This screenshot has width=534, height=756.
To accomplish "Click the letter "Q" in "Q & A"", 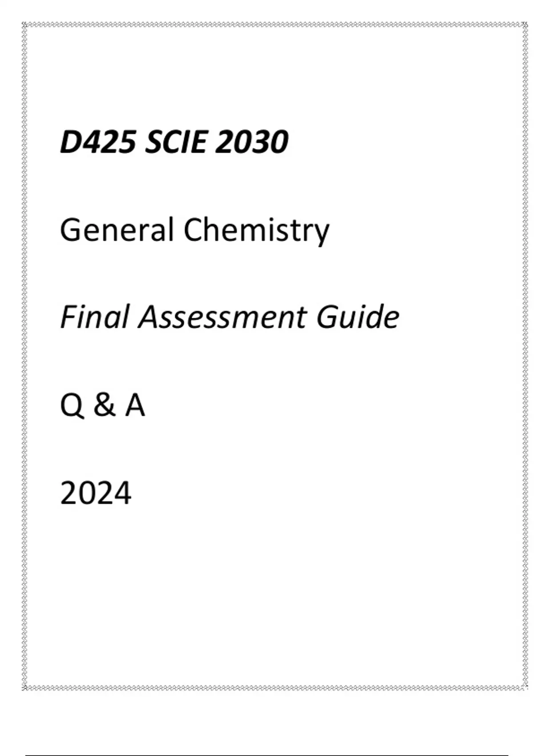I will 72,406.
